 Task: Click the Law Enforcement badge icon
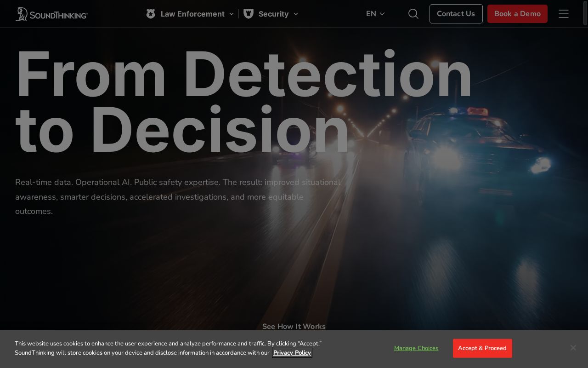tap(151, 14)
